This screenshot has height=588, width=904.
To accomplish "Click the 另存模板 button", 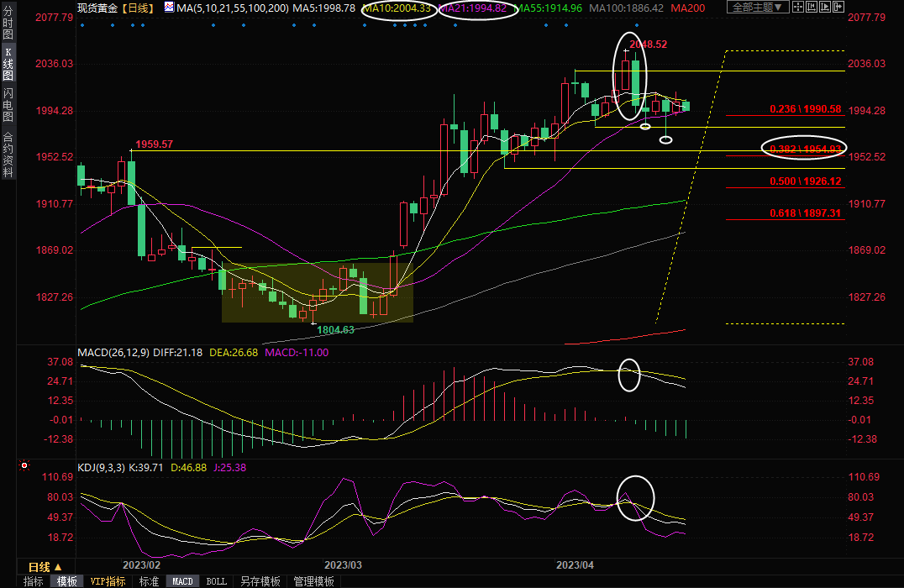I will 260,581.
